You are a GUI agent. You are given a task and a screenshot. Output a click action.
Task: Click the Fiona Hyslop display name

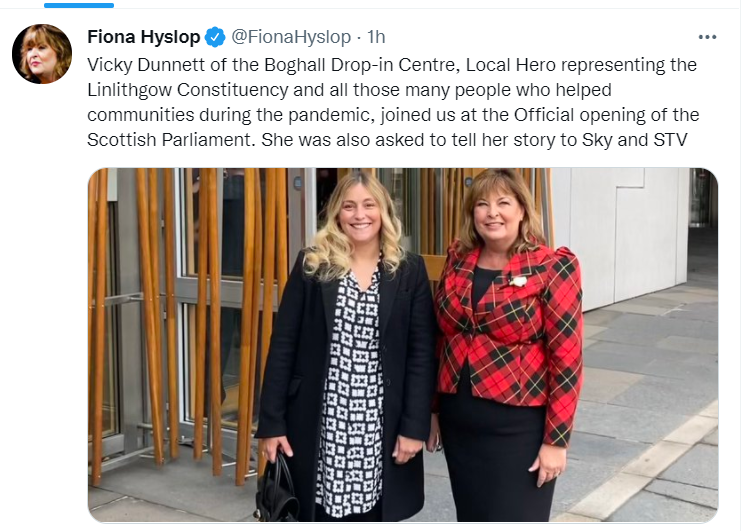pyautogui.click(x=144, y=37)
